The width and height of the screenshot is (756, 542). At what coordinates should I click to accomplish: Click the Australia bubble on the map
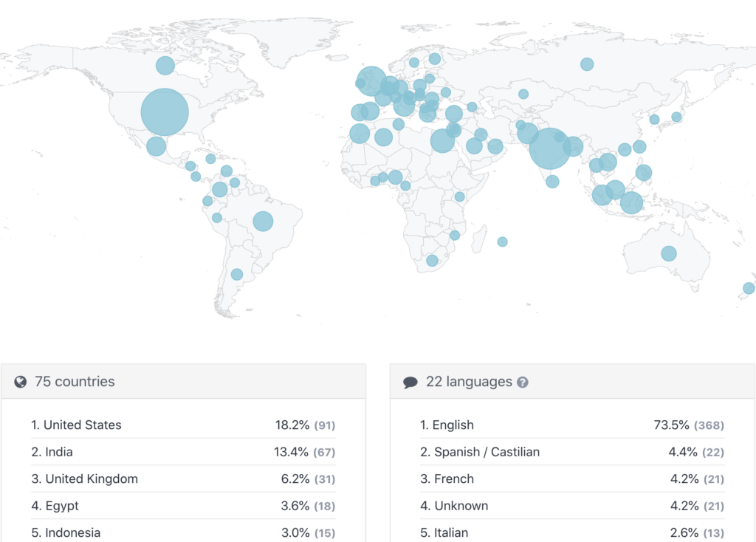pyautogui.click(x=669, y=253)
